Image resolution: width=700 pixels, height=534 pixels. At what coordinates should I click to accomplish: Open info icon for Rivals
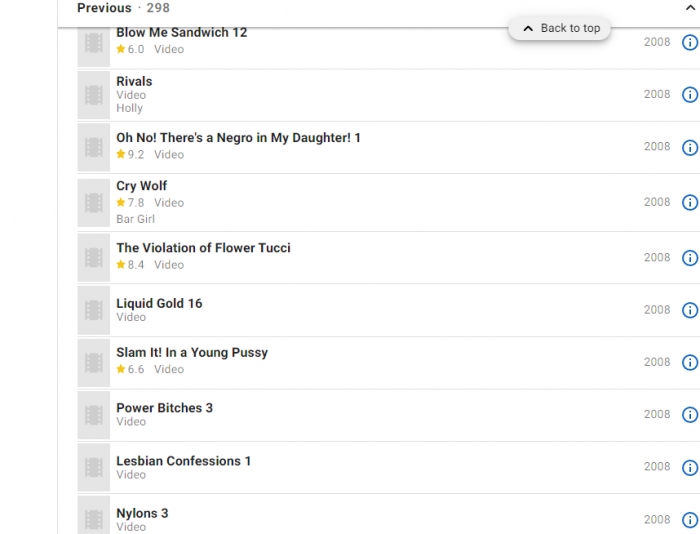(x=690, y=95)
